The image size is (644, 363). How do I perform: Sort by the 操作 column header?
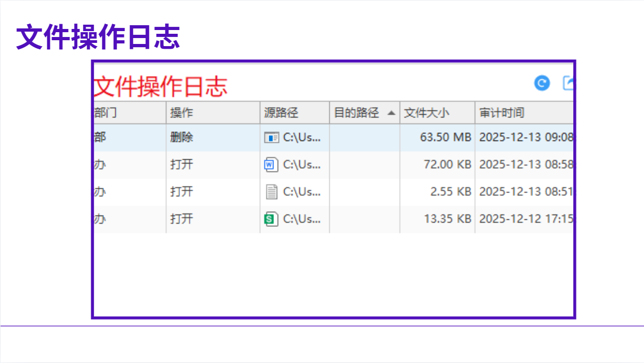182,113
